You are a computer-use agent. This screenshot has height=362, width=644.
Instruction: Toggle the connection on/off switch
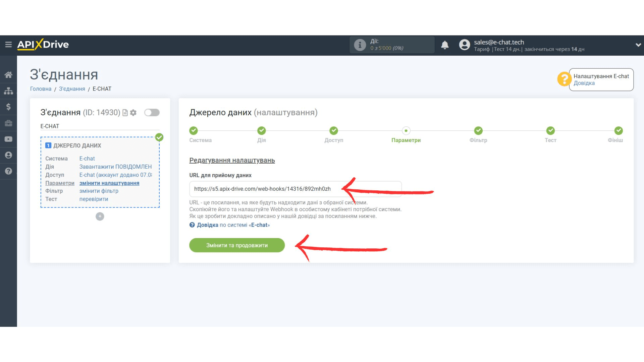tap(152, 113)
